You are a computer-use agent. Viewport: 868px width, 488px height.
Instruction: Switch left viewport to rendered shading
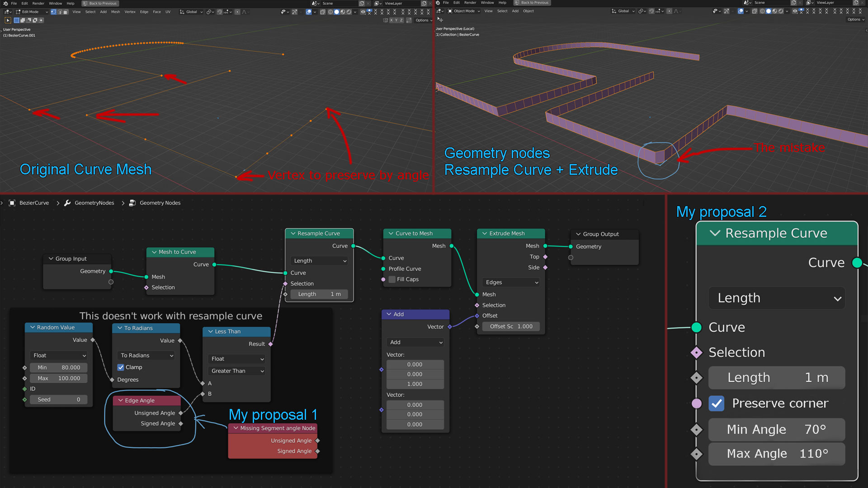point(349,12)
